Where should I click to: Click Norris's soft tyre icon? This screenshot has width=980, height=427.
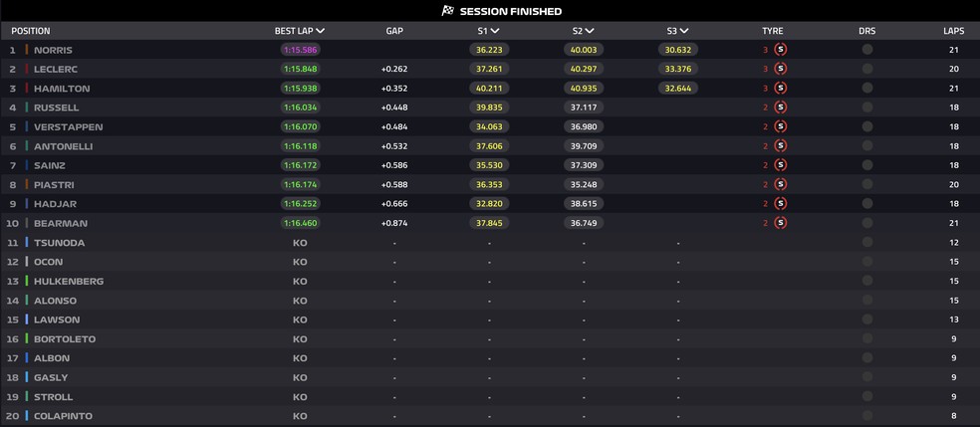point(780,50)
